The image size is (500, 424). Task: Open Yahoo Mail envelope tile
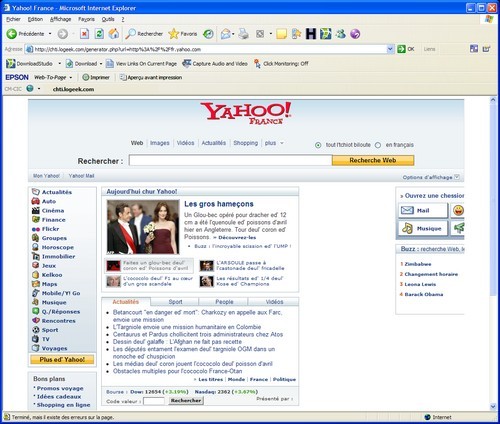pyautogui.click(x=423, y=210)
